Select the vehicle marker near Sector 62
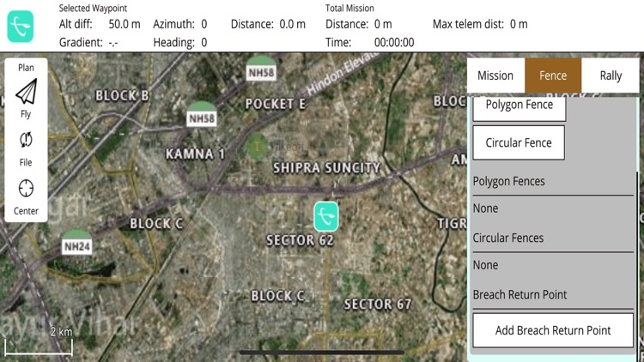 pyautogui.click(x=326, y=216)
